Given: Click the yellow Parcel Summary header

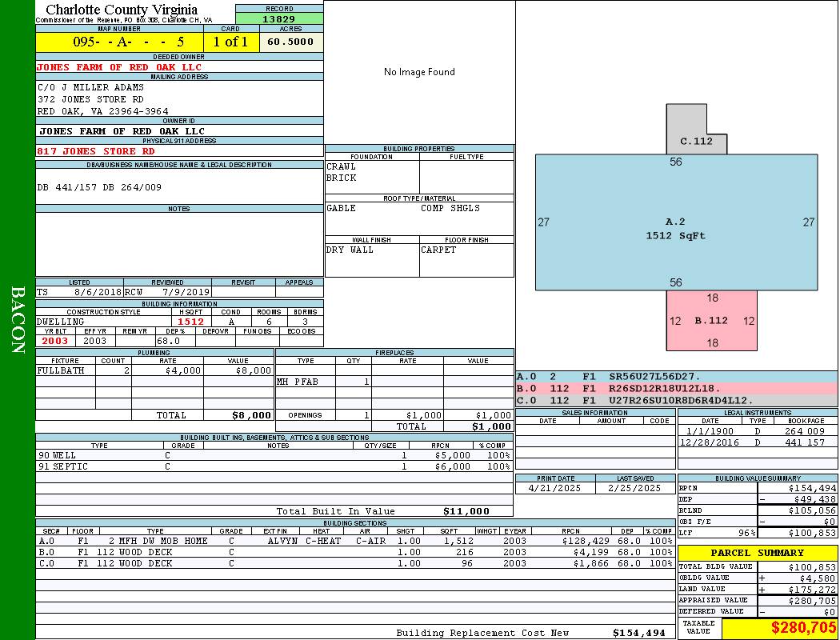Looking at the screenshot, I should 757,553.
